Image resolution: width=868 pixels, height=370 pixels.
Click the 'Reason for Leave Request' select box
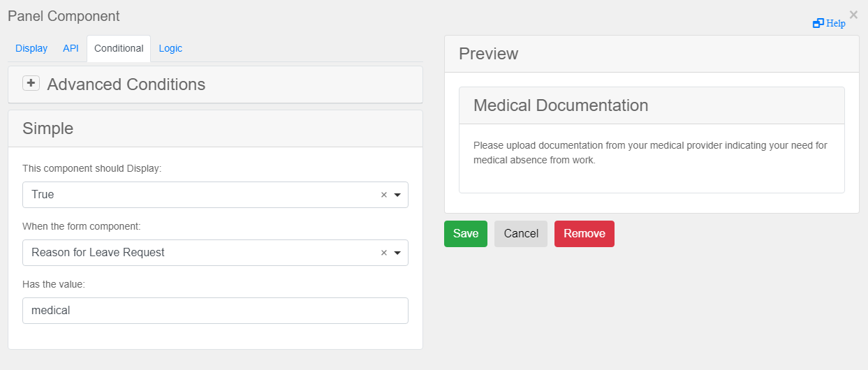[196, 253]
